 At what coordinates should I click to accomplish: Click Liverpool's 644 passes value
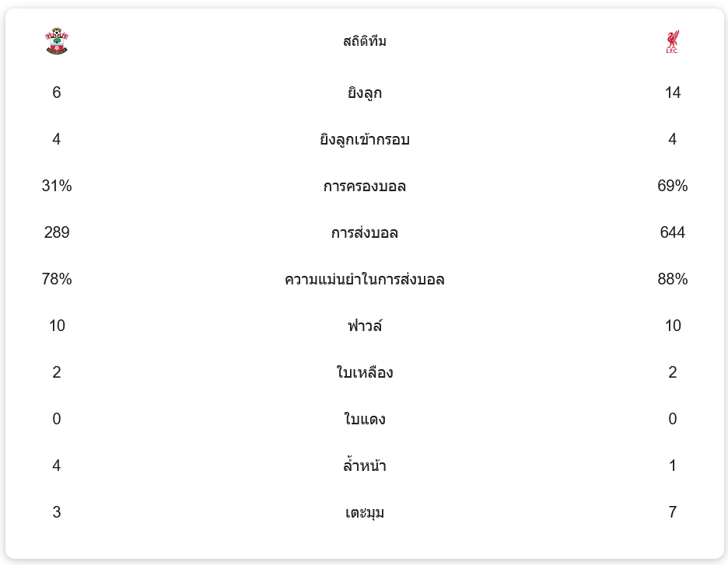(673, 232)
